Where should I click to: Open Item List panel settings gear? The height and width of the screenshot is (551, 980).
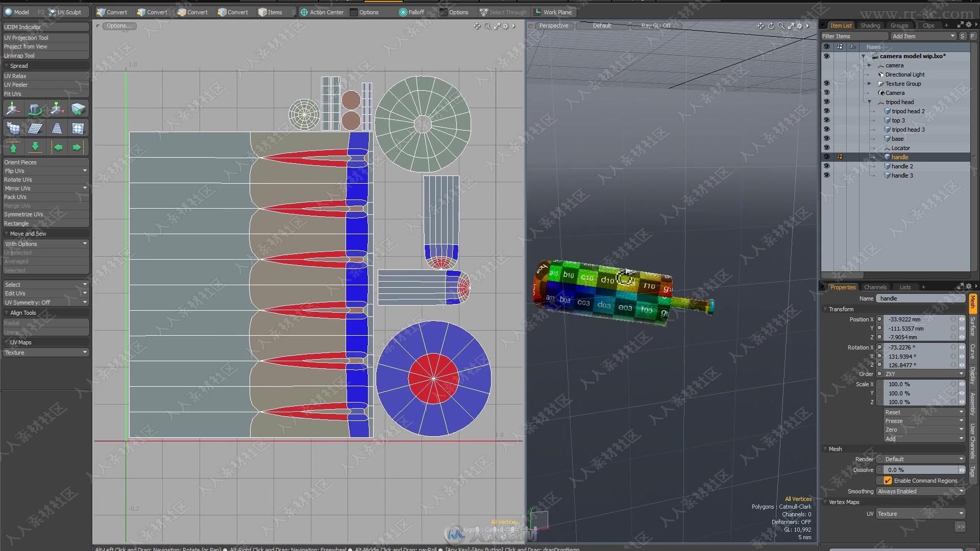click(968, 25)
